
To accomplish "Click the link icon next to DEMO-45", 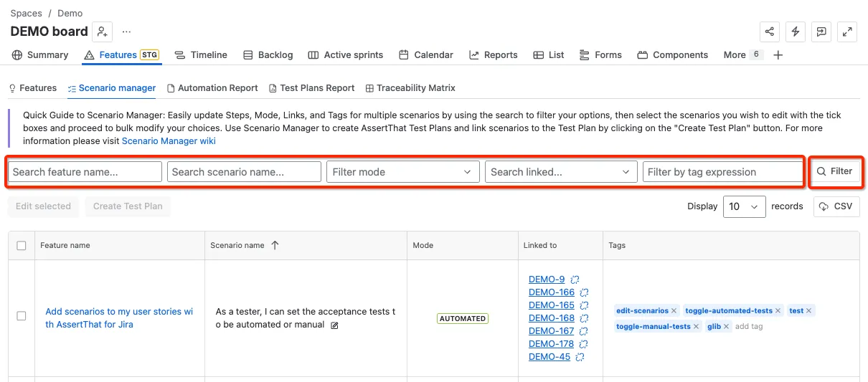I will click(580, 357).
